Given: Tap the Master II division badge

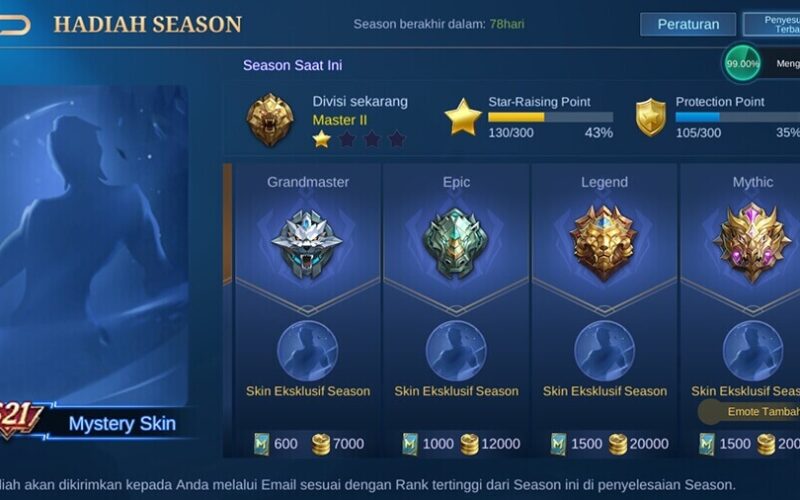Looking at the screenshot, I should click(270, 120).
